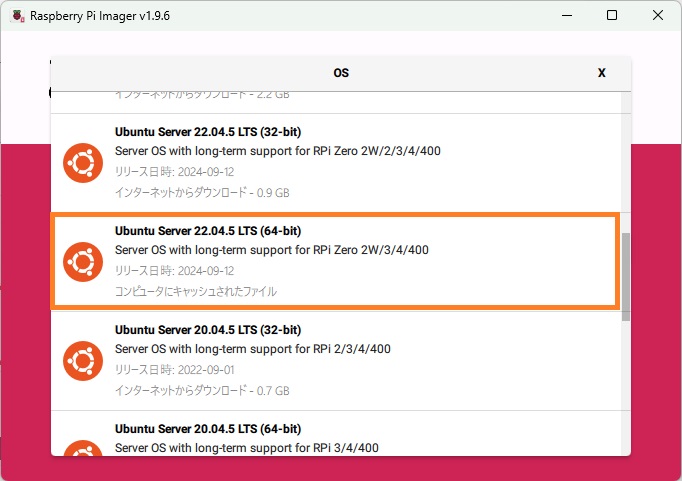Click the 0.7 GB download size text
This screenshot has width=682, height=481.
click(202, 390)
